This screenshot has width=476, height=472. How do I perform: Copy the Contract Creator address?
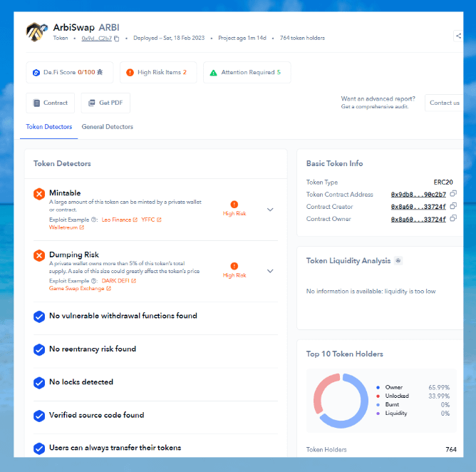453,207
